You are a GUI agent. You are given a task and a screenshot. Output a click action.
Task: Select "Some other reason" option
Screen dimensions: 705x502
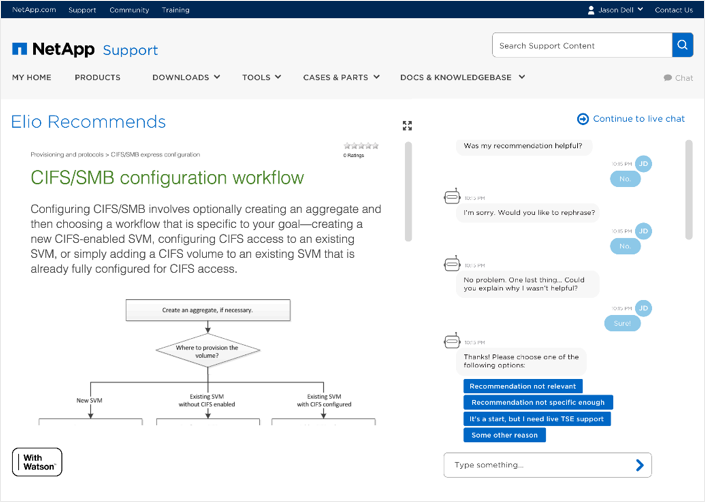pos(504,435)
